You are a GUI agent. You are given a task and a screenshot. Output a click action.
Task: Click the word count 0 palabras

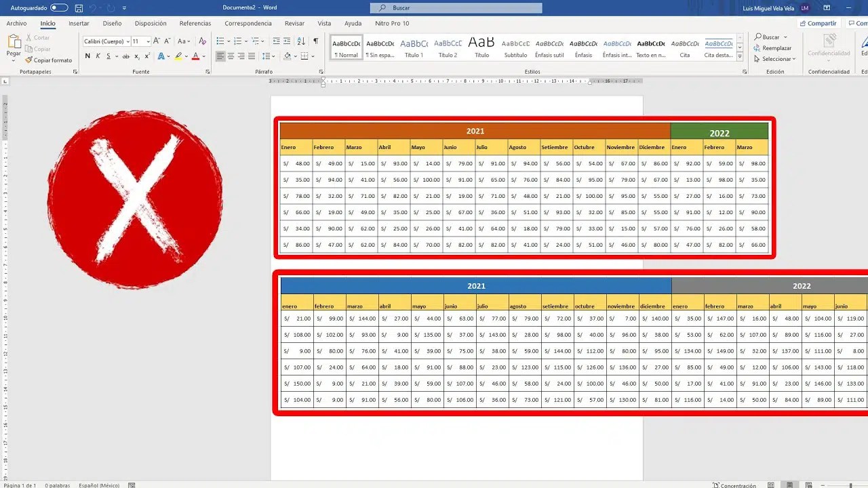pos(58,485)
